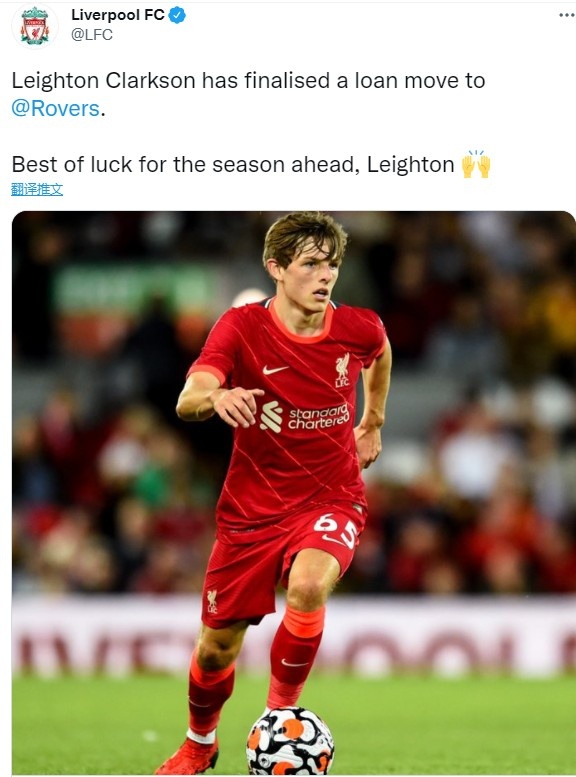The image size is (576, 777).
Task: Click the 翻译推文 translate tweet link
Action: tap(37, 189)
